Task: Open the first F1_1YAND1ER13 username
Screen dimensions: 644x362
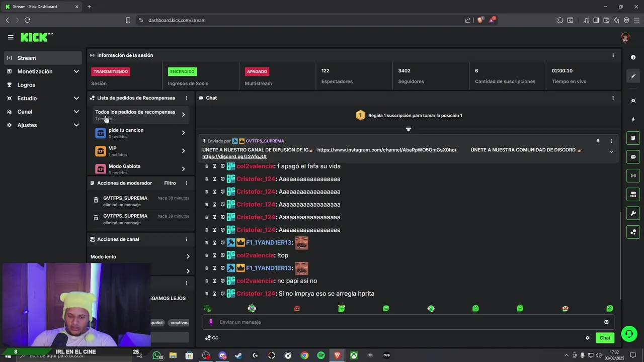Action: pyautogui.click(x=269, y=243)
